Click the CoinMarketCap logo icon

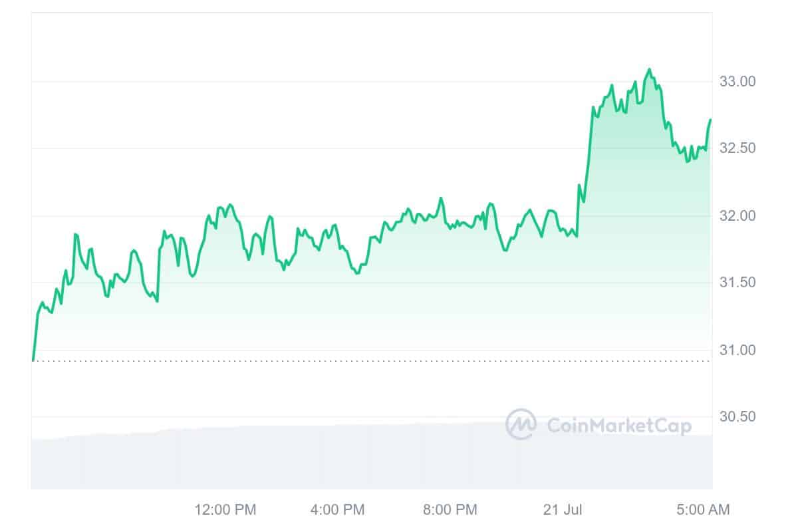pos(521,424)
